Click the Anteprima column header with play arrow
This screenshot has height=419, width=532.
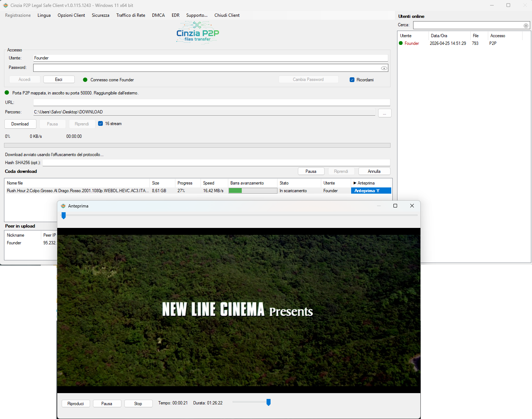371,183
